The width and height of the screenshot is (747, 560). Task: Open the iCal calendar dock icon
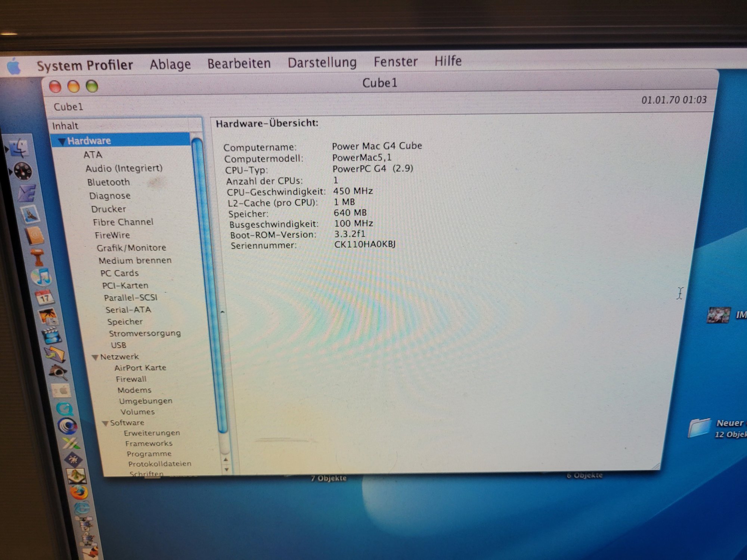pos(44,298)
